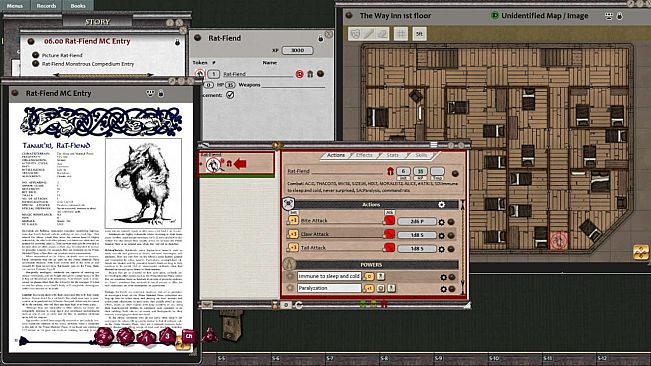Toggle lock on Rat-Fiend MC Entry window
This screenshot has width=651, height=366.
161,93
